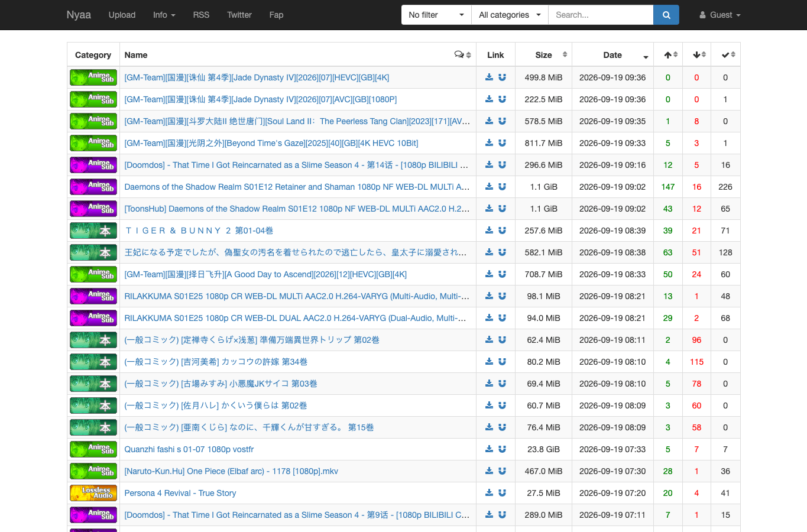
Task: Download torrent for RILAKKUMA S01E25 DUAL release
Action: (x=489, y=317)
